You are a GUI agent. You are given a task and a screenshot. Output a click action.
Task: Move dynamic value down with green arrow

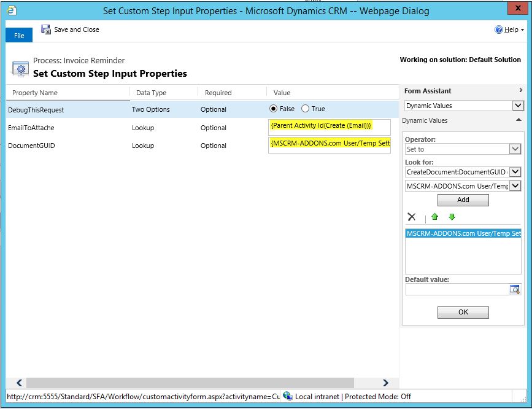[452, 217]
